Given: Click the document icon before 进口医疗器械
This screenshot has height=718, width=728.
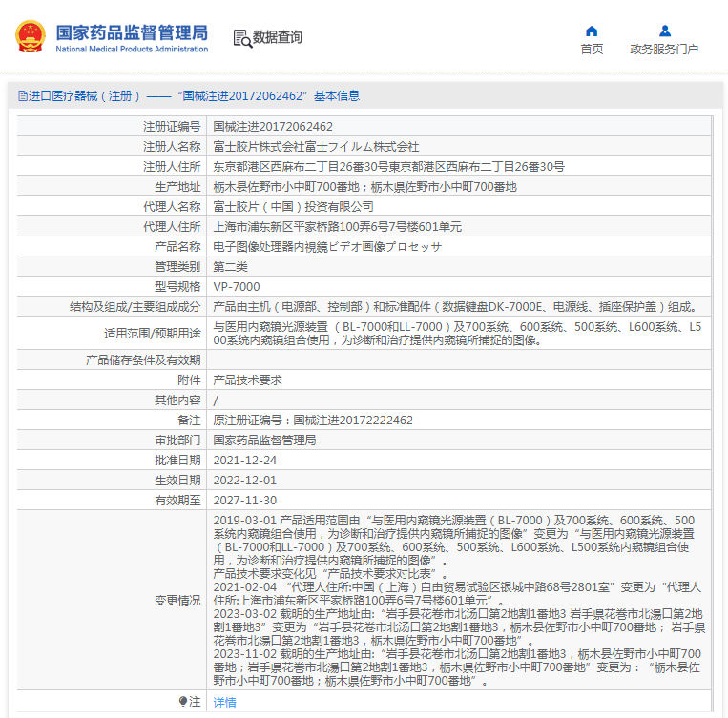Looking at the screenshot, I should 22,96.
